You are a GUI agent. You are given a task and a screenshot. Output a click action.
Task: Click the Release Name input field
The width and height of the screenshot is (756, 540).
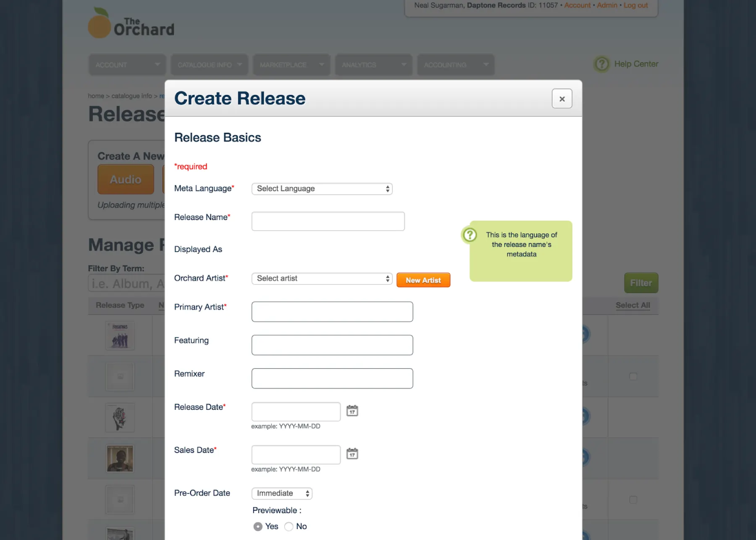point(328,221)
